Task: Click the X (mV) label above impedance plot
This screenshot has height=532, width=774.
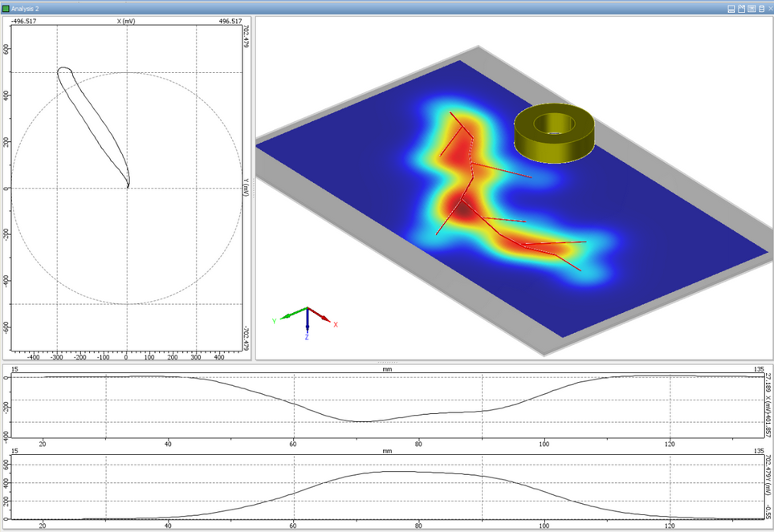Action: pyautogui.click(x=126, y=21)
